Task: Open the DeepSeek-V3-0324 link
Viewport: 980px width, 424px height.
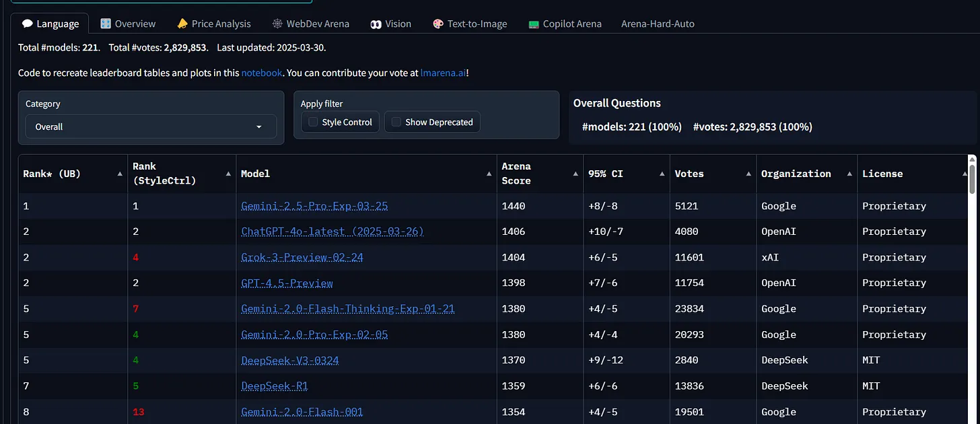Action: pos(290,360)
